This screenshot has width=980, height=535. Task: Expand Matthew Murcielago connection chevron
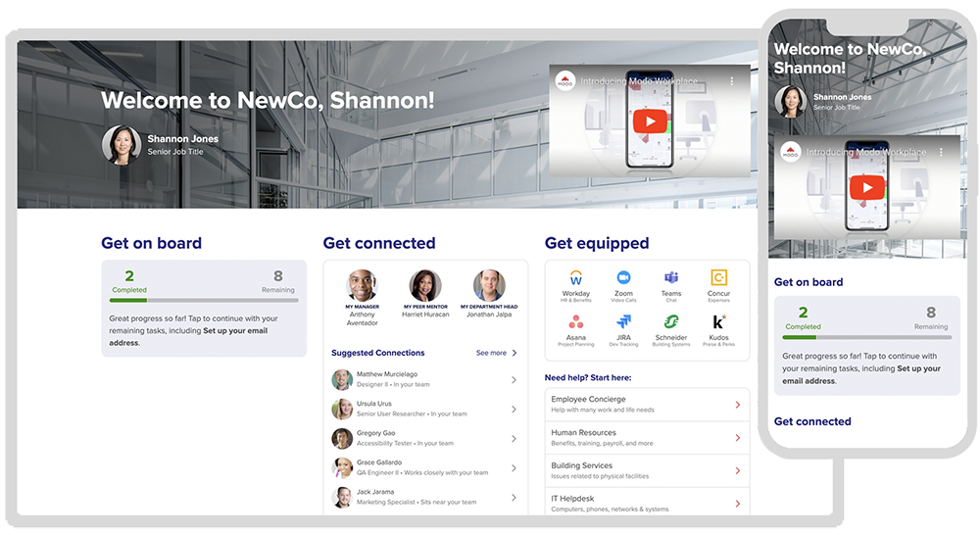(x=514, y=380)
